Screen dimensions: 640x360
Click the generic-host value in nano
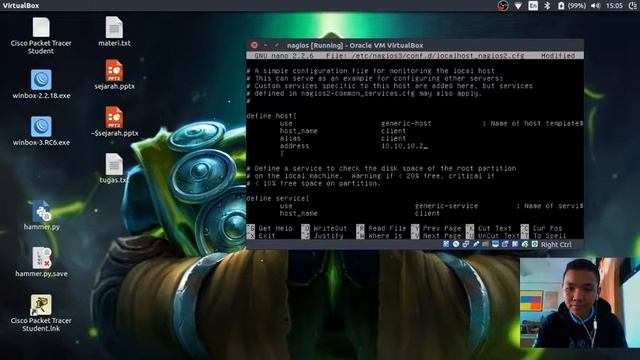pyautogui.click(x=406, y=123)
